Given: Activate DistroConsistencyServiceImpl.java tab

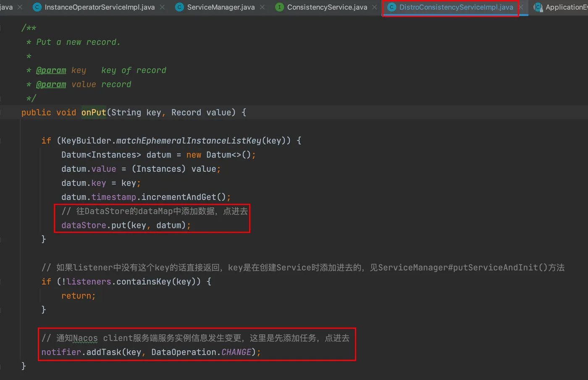Looking at the screenshot, I should pos(456,7).
